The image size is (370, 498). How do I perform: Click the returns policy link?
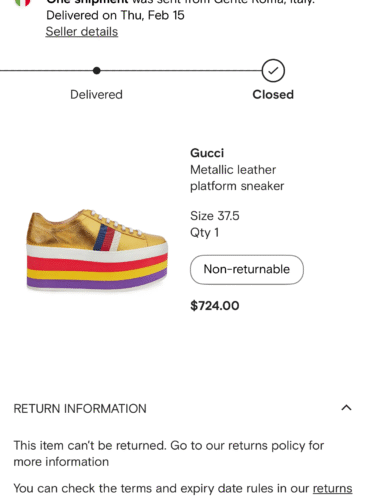point(332,489)
